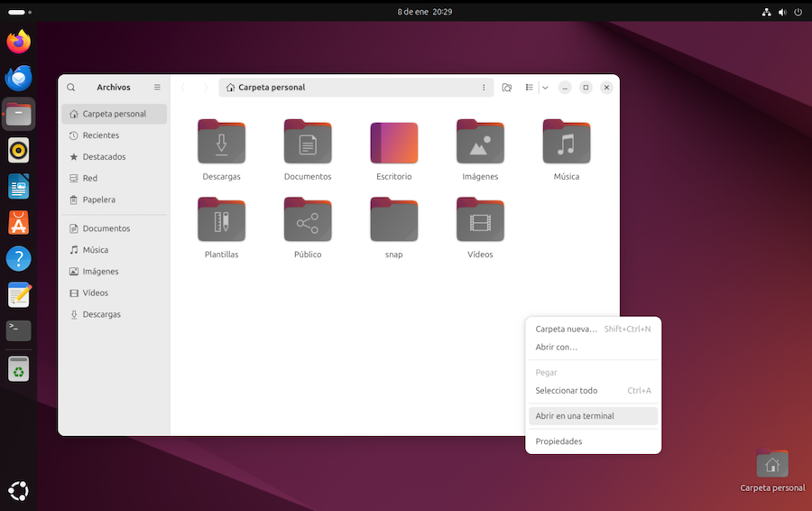Viewport: 812px width, 511px height.
Task: Launch Thunderbird from the dock
Action: tap(18, 78)
